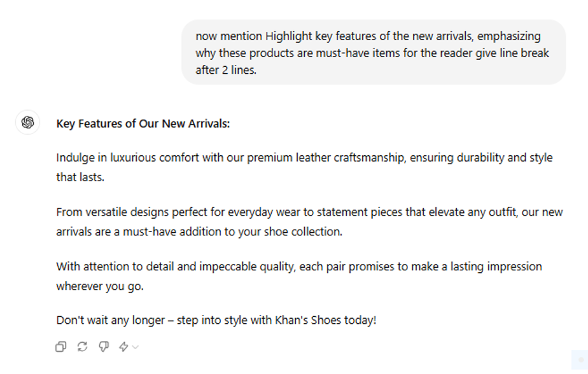This screenshot has width=588, height=374.
Task: Click the words 'Khan's Shoes' in last line
Action: [308, 320]
